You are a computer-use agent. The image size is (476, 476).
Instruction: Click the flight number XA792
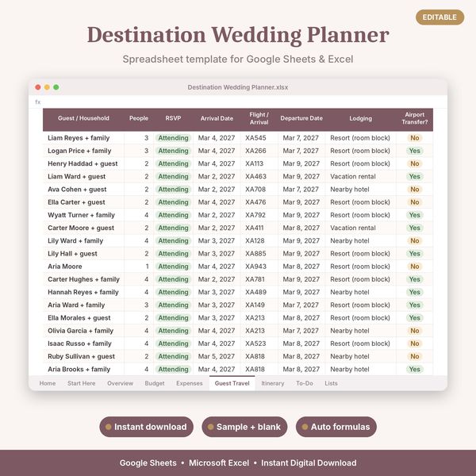pos(255,215)
